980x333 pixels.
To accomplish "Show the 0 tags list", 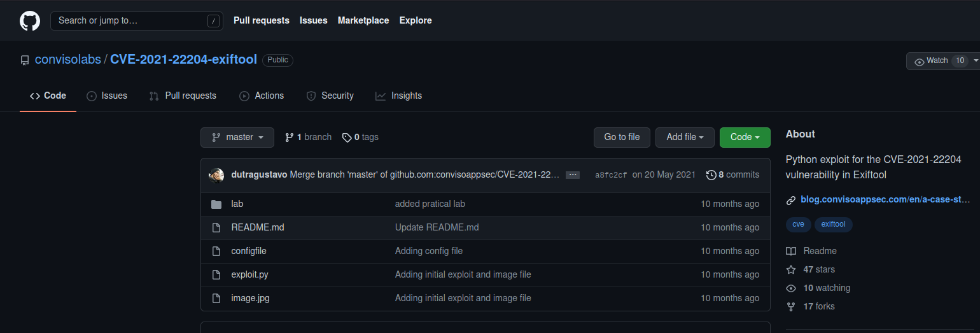I will click(361, 137).
